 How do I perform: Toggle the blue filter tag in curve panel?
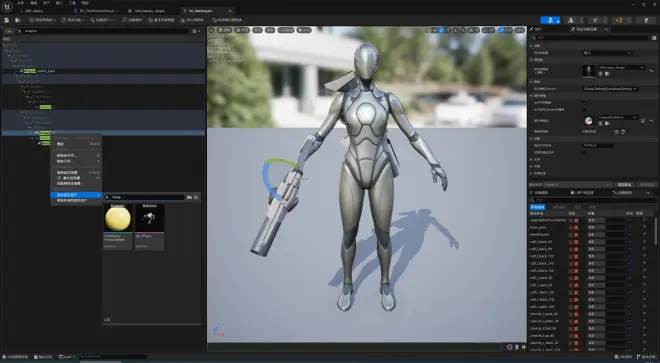tap(538, 207)
